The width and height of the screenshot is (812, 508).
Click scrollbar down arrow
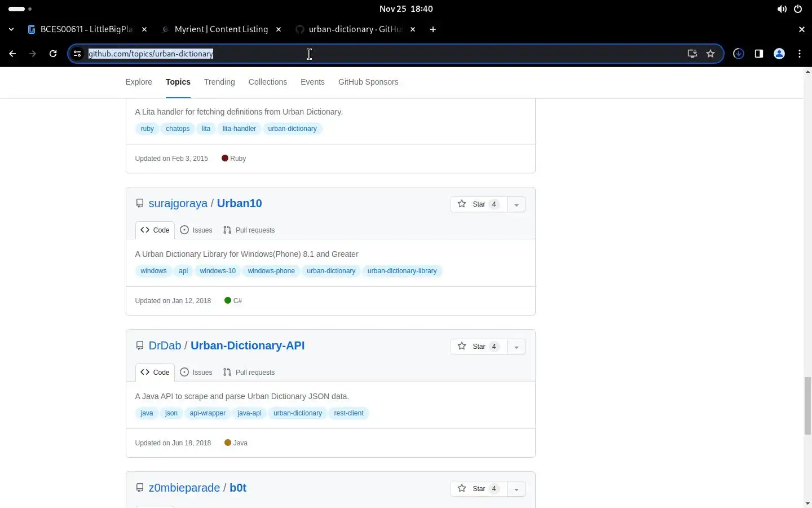807,503
